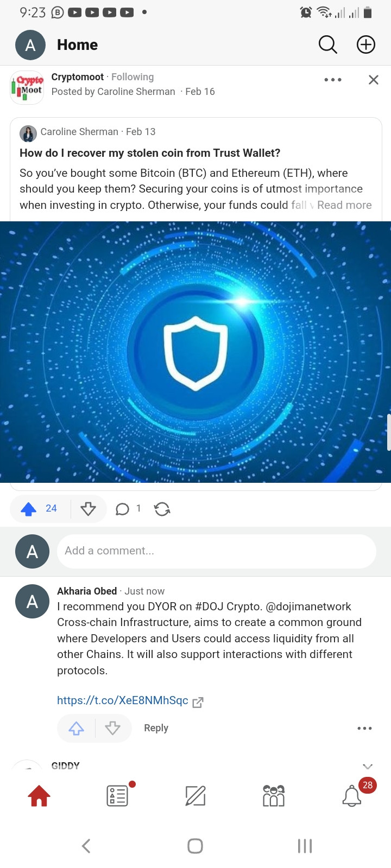Switch to the Home tab in bottom bar

[39, 796]
